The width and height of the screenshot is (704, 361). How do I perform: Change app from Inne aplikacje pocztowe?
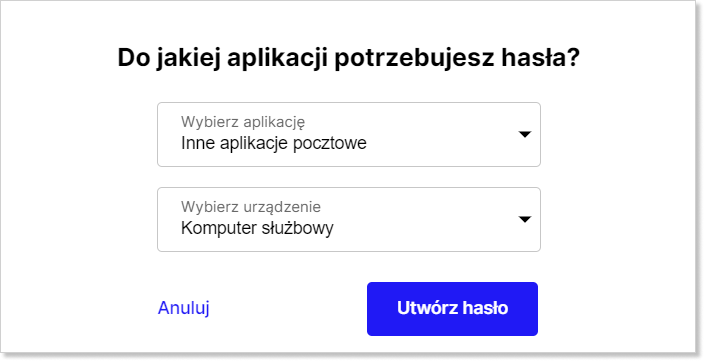click(349, 135)
